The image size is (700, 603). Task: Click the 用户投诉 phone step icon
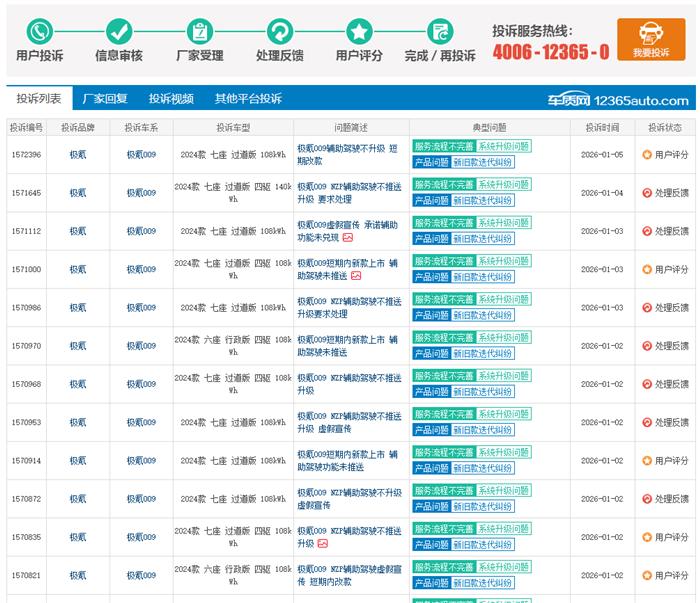[39, 31]
